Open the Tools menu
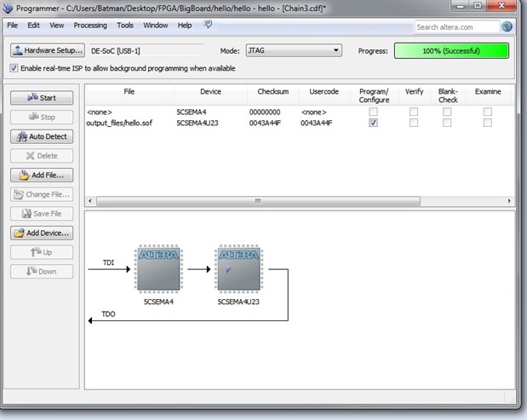527x420 pixels. 125,26
